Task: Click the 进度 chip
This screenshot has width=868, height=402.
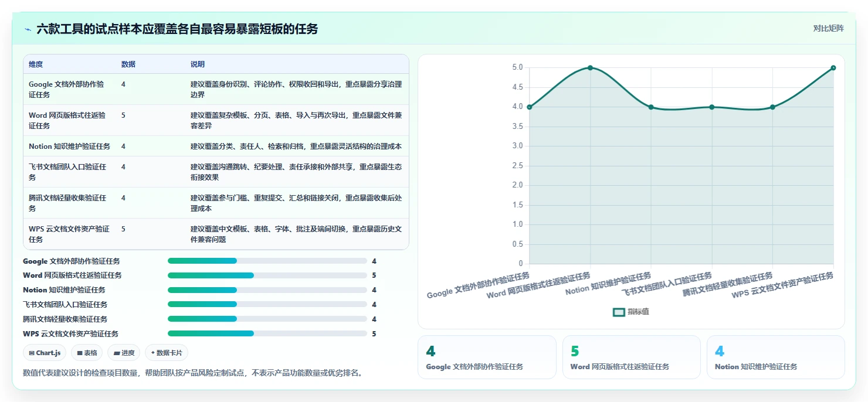Action: [x=124, y=353]
